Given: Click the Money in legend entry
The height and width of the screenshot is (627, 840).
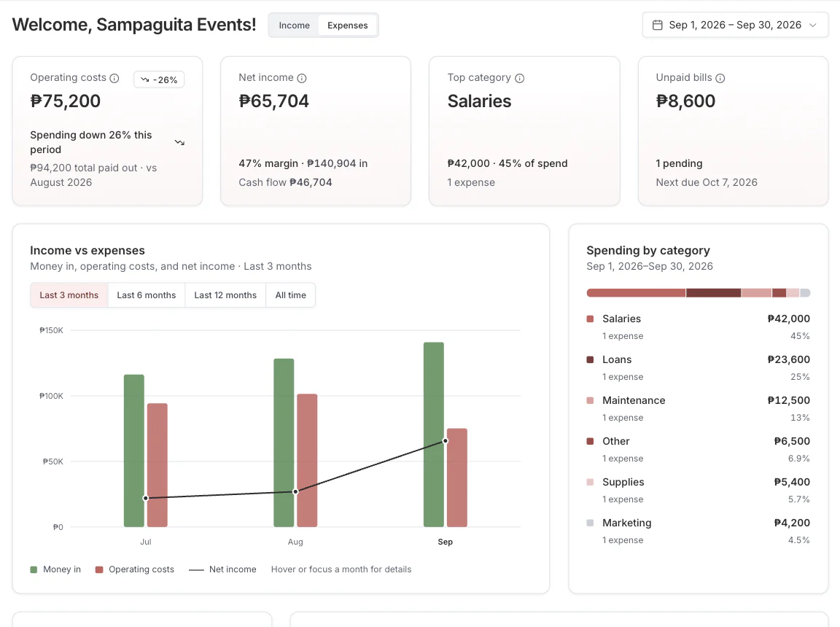Looking at the screenshot, I should pos(55,569).
